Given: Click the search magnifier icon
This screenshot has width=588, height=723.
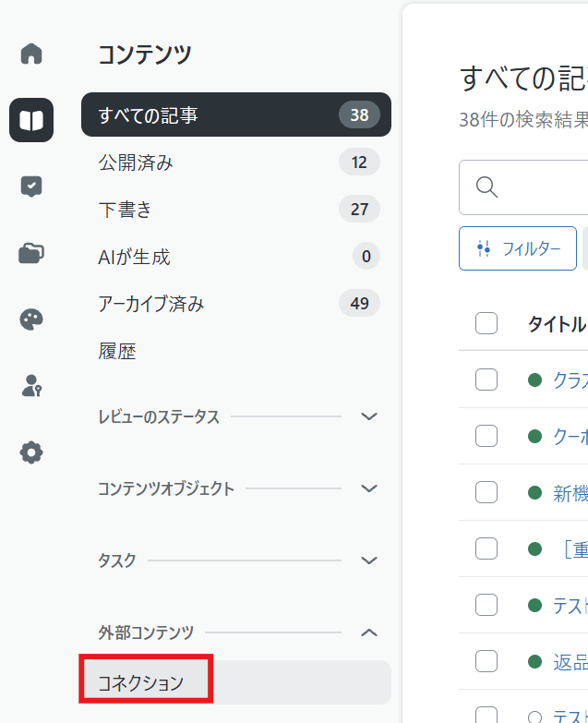Looking at the screenshot, I should [486, 187].
